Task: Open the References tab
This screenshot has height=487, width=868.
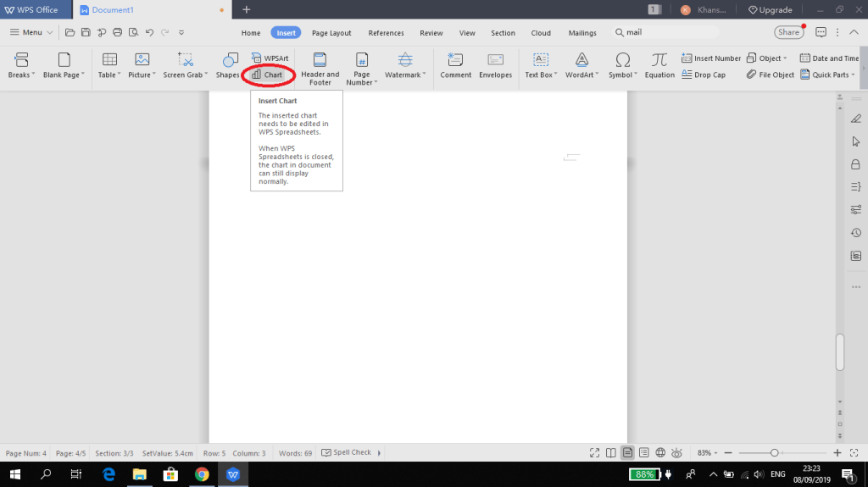Action: (x=386, y=33)
